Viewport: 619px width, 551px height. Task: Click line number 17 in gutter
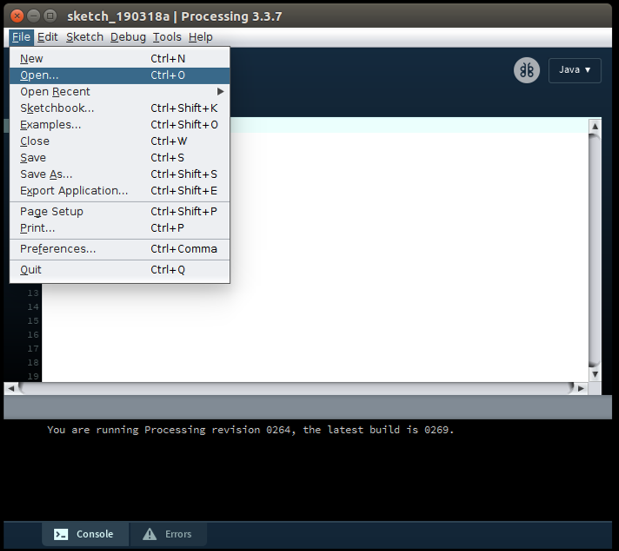33,349
